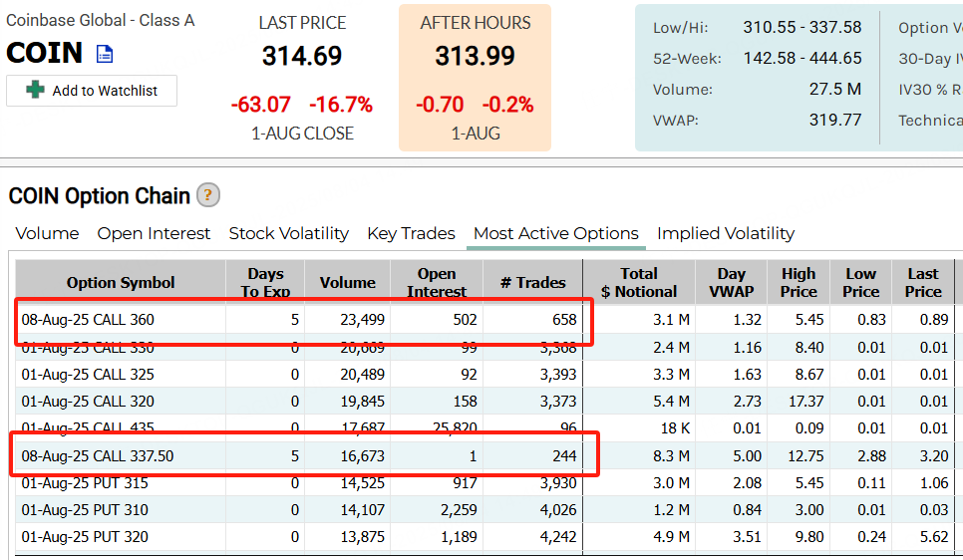
Task: Switch to the Open Interest tab
Action: [x=154, y=233]
